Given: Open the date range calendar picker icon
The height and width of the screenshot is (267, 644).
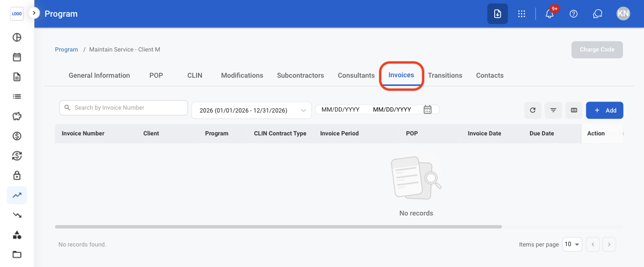Looking at the screenshot, I should [x=427, y=110].
